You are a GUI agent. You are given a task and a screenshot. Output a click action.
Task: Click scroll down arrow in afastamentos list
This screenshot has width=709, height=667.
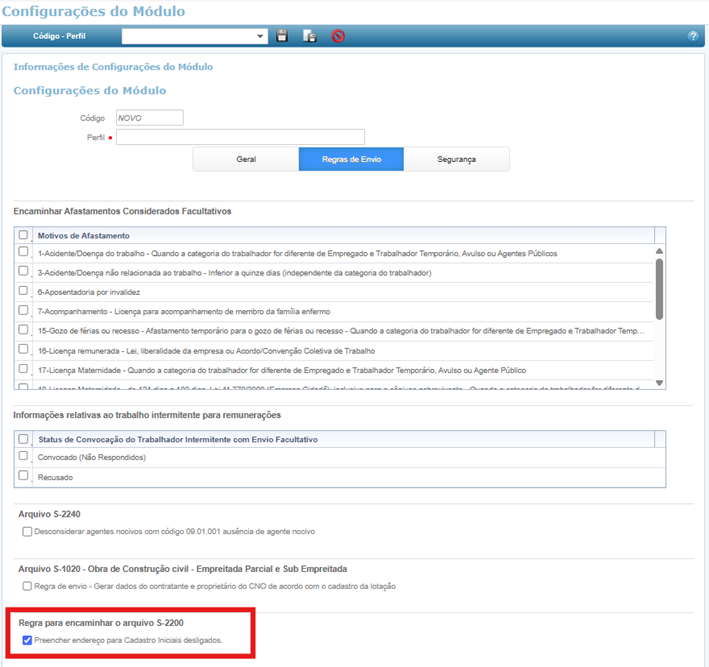point(659,383)
